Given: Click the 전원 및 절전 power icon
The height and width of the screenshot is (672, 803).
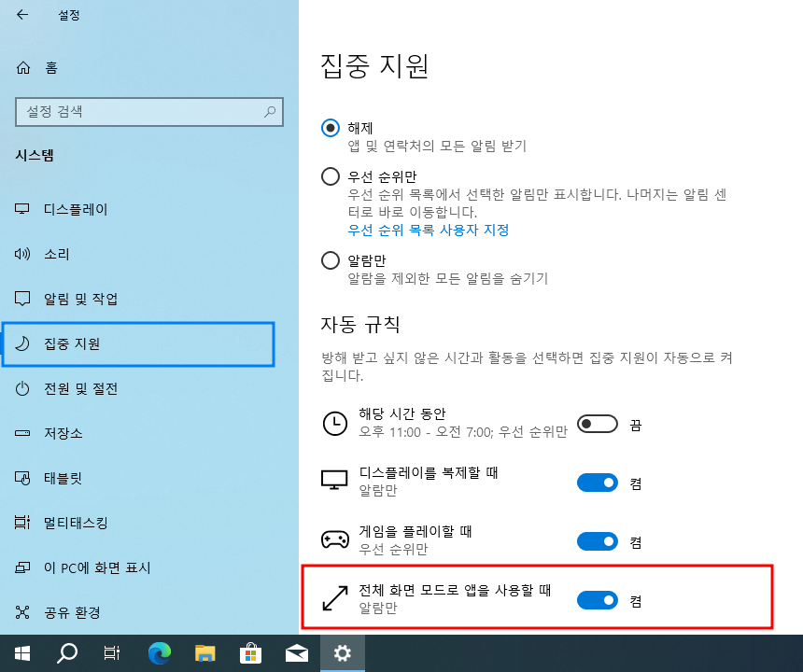Looking at the screenshot, I should click(x=22, y=388).
